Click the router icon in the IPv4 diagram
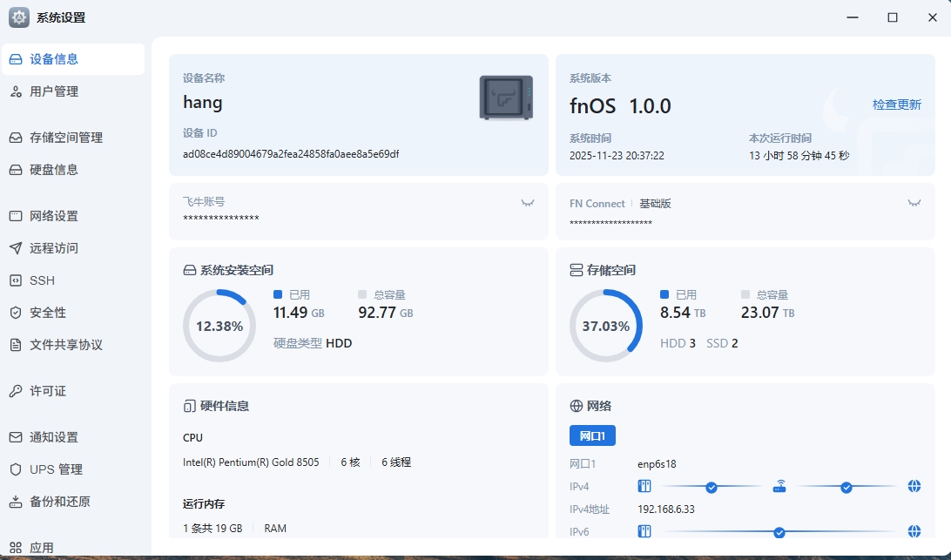This screenshot has width=951, height=560. pyautogui.click(x=779, y=486)
